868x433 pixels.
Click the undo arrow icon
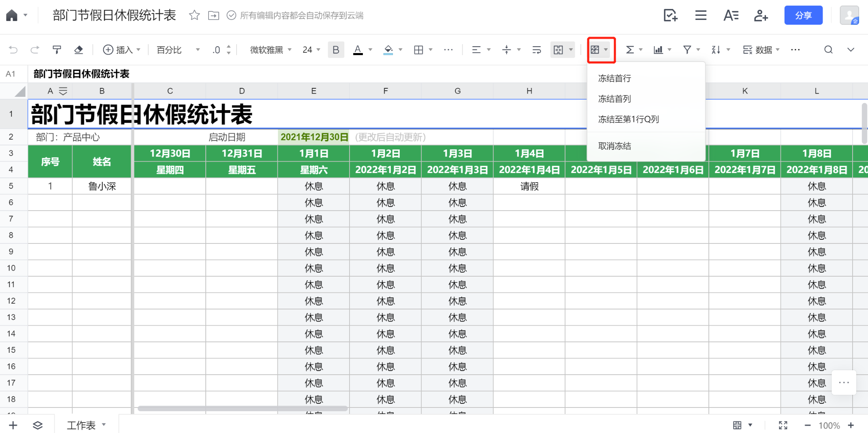tap(13, 50)
